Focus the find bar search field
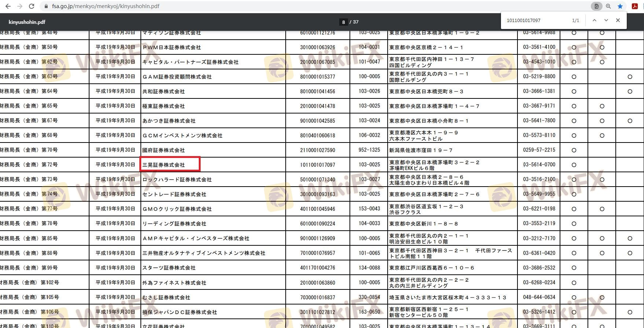The image size is (644, 328). pos(535,21)
